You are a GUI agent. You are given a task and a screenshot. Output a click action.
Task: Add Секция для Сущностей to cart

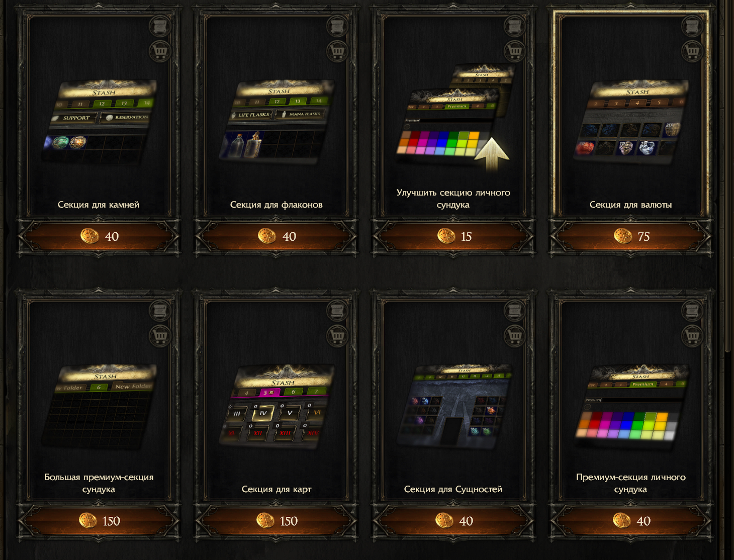point(515,335)
